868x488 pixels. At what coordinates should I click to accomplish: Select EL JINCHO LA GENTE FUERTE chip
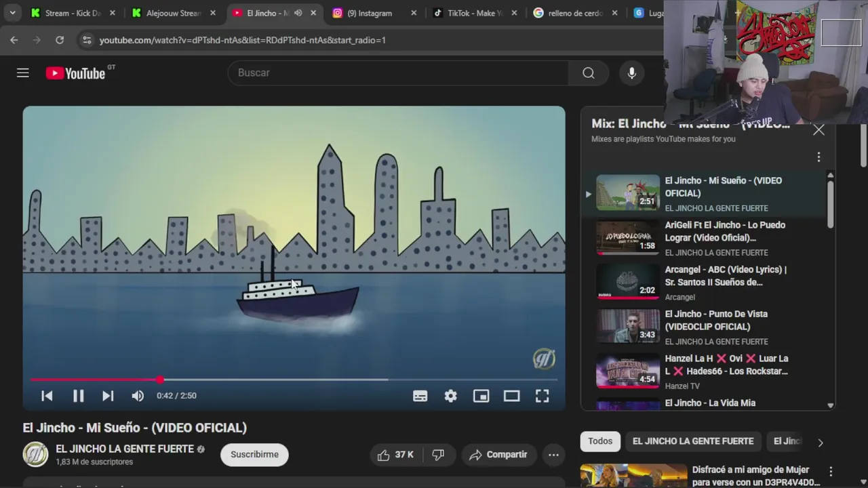(693, 441)
